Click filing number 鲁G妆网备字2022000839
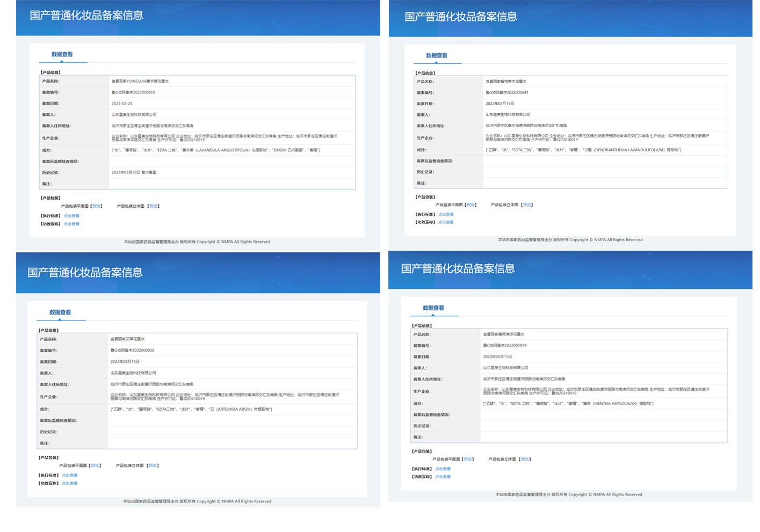The height and width of the screenshot is (532, 760). [x=505, y=345]
